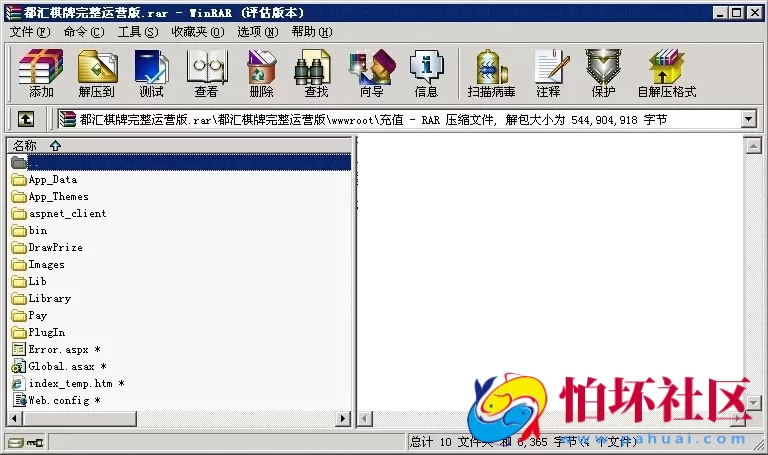The height and width of the screenshot is (455, 768).
Task: Show archive 信息 (Info) icon
Action: pyautogui.click(x=426, y=73)
